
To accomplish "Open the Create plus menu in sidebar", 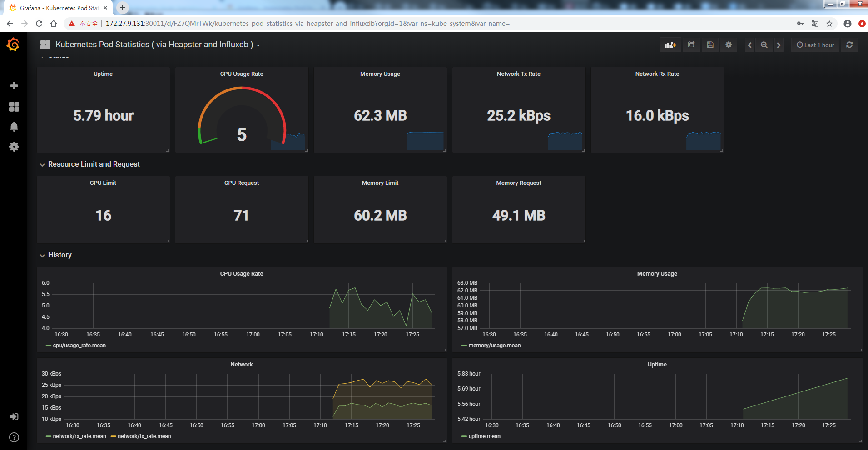I will pos(14,86).
